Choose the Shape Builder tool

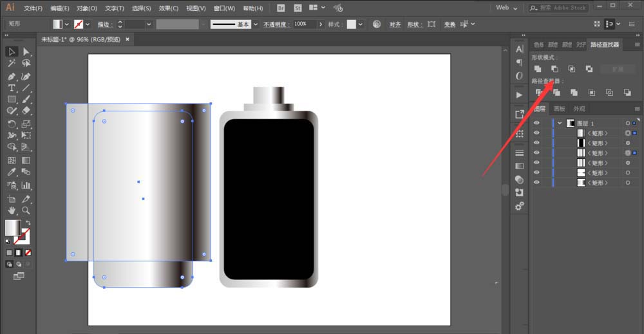12,147
